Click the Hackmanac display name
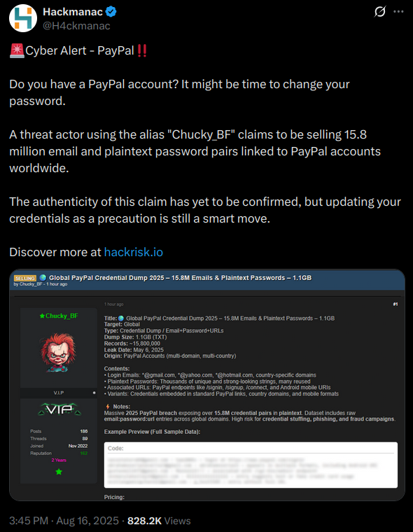 [x=73, y=12]
